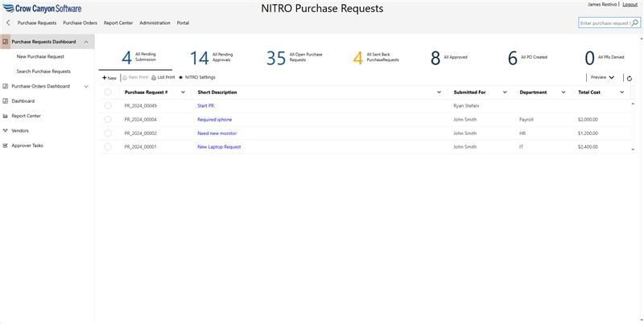Open the Need new monitor request link
This screenshot has height=324, width=644.
[x=217, y=133]
